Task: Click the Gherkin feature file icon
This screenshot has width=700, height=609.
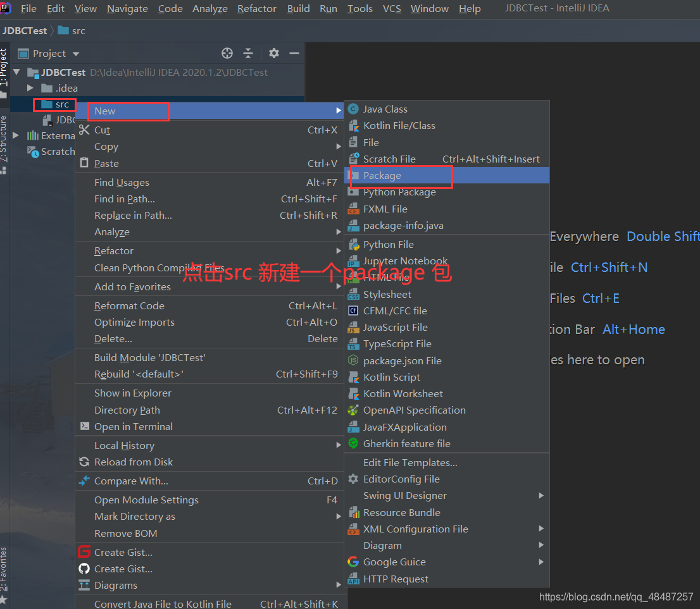Action: [353, 443]
